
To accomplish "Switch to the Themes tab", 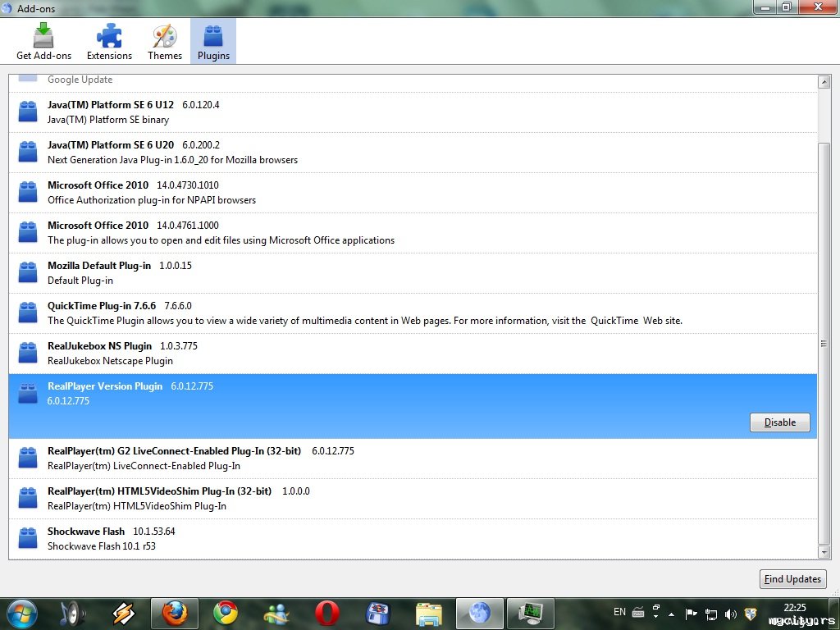I will 164,42.
